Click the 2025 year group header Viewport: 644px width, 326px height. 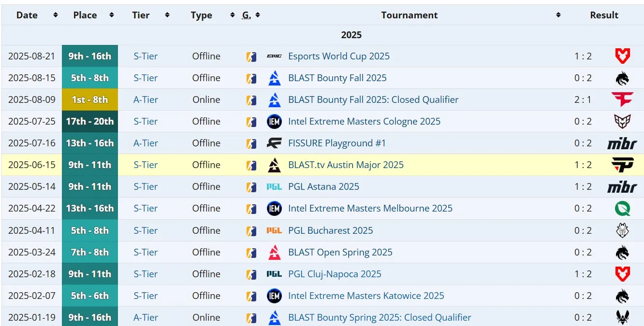pyautogui.click(x=351, y=35)
